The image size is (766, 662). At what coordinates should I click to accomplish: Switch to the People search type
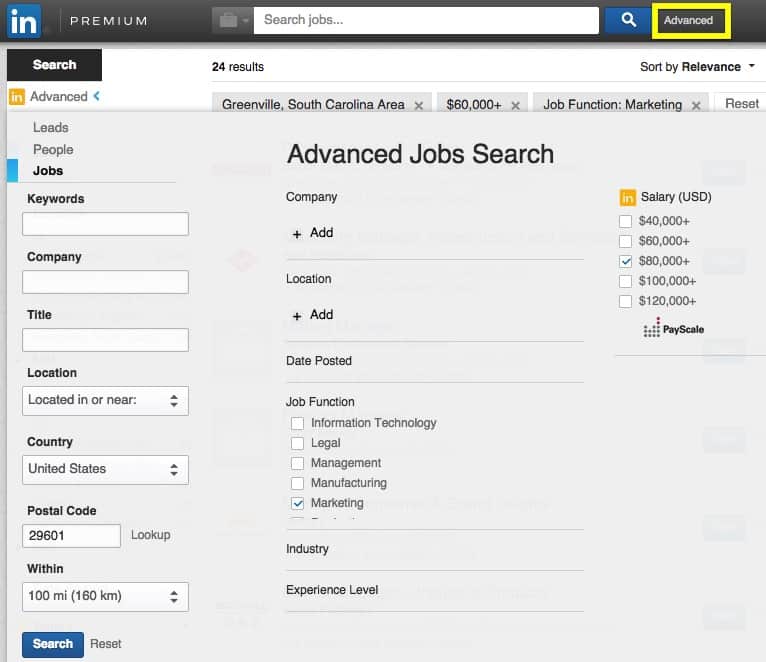point(53,149)
